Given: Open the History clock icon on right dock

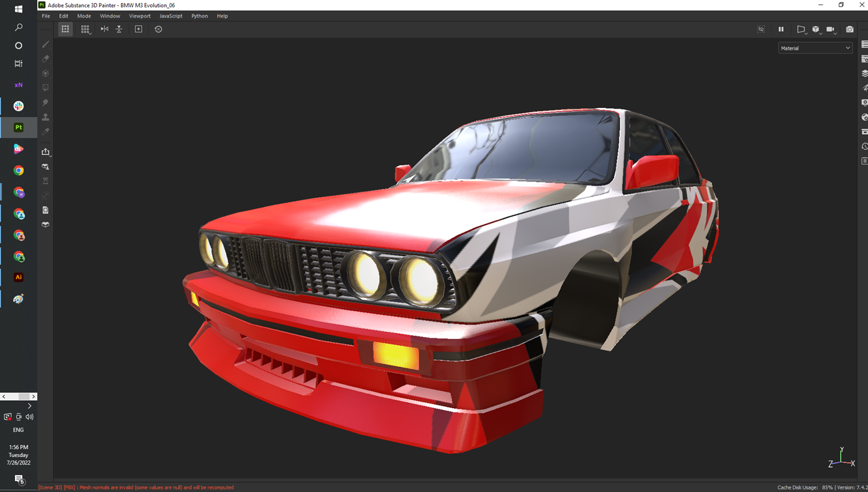Looking at the screenshot, I should 864,146.
